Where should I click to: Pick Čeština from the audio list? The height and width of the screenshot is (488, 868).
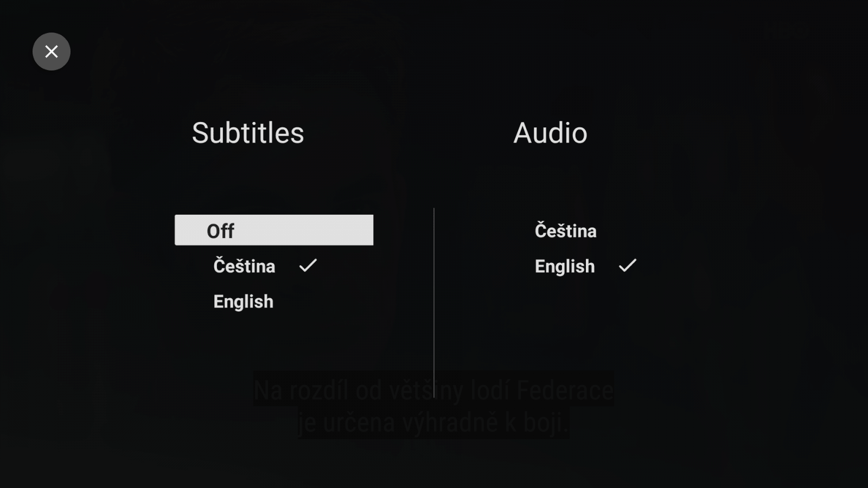[x=565, y=230]
